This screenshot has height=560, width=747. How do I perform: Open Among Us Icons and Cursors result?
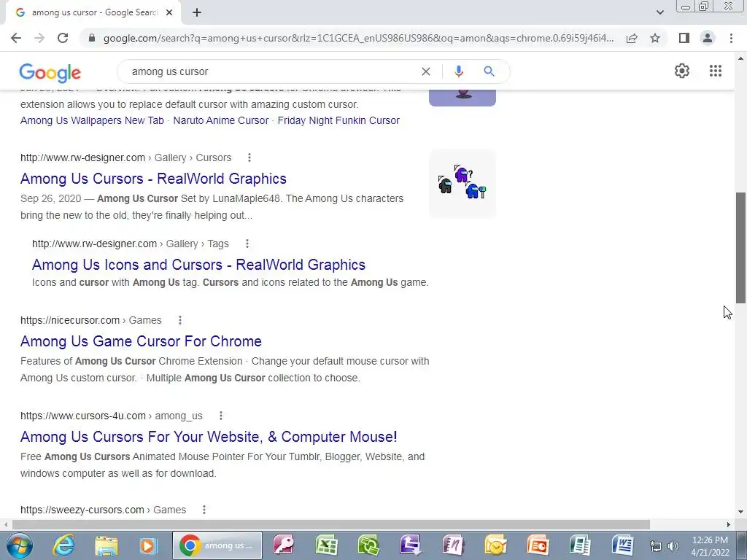198,265
